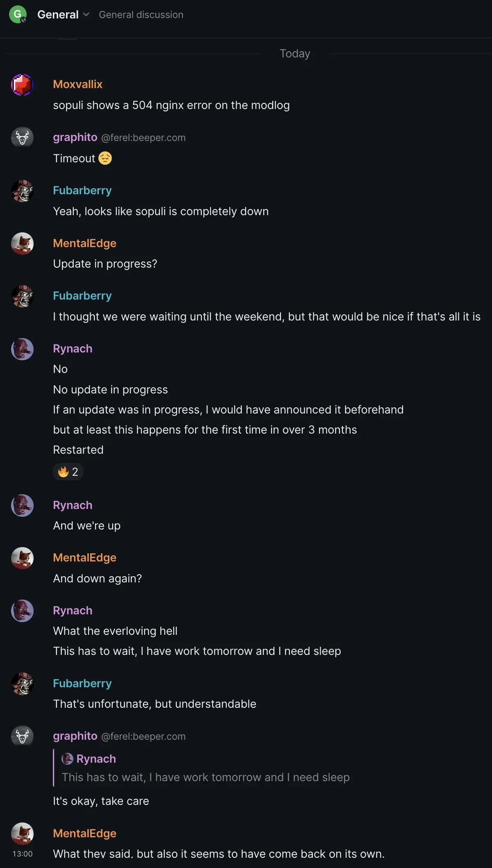Click graphito's avatar beside It's okay, take care
This screenshot has height=868, width=492.
[x=22, y=736]
